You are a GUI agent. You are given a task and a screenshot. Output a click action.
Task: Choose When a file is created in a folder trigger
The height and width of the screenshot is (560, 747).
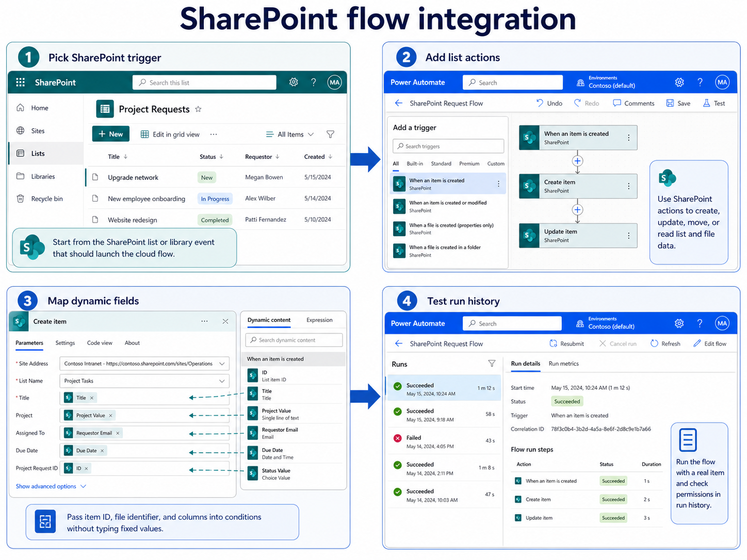[448, 251]
